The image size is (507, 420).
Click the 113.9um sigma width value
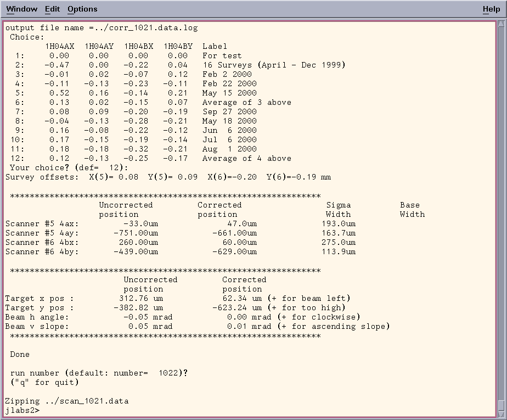pos(338,252)
